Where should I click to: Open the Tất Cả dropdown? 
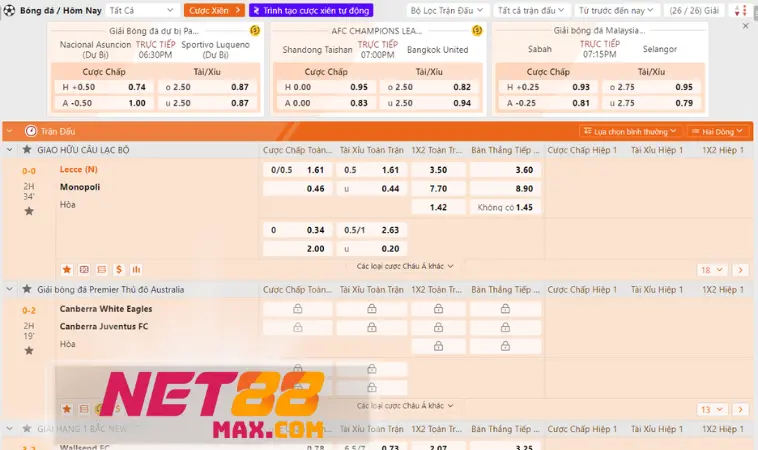coord(140,10)
